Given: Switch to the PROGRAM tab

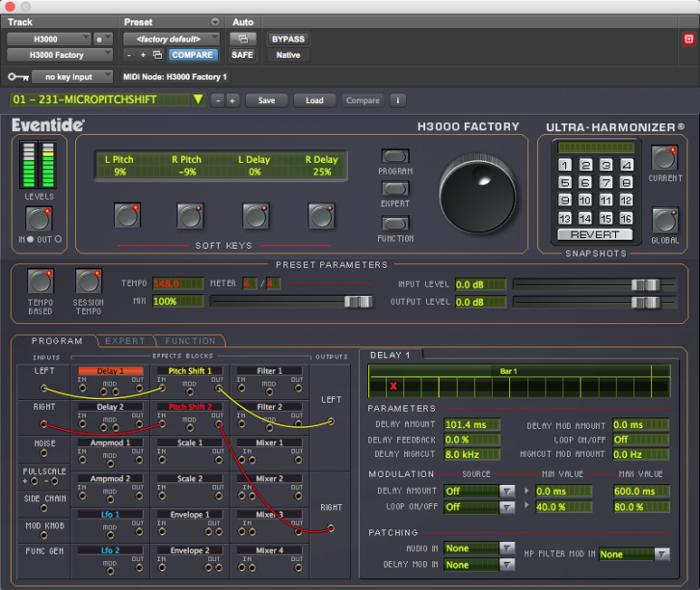Looking at the screenshot, I should 57,341.
